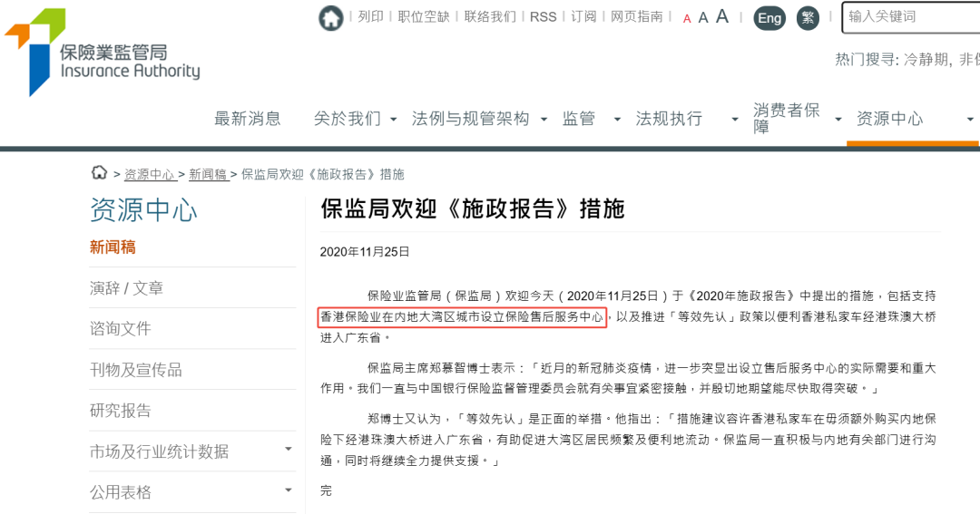
Task: Open the 列印 print link
Action: pyautogui.click(x=370, y=17)
